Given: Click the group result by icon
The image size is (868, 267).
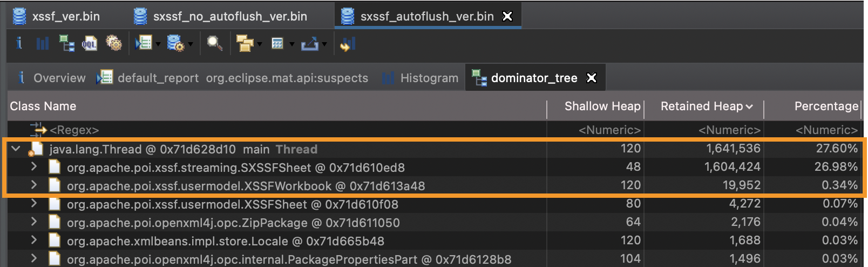Looking at the screenshot, I should point(245,43).
